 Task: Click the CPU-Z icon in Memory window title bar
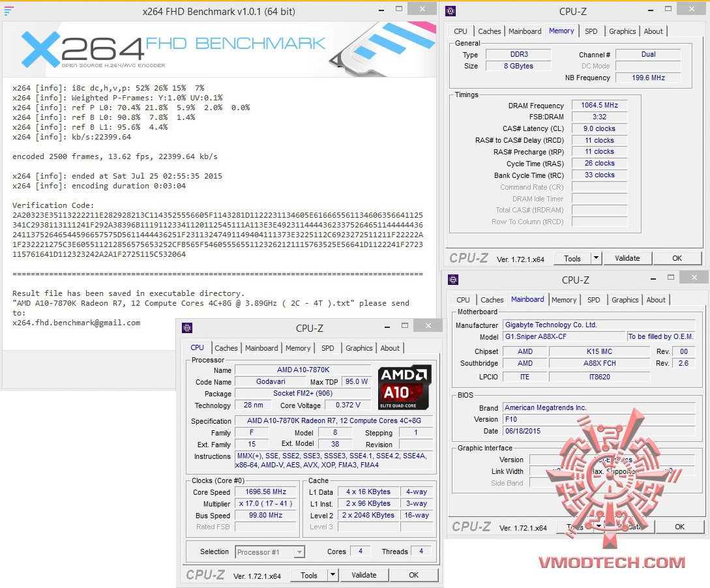pyautogui.click(x=451, y=11)
